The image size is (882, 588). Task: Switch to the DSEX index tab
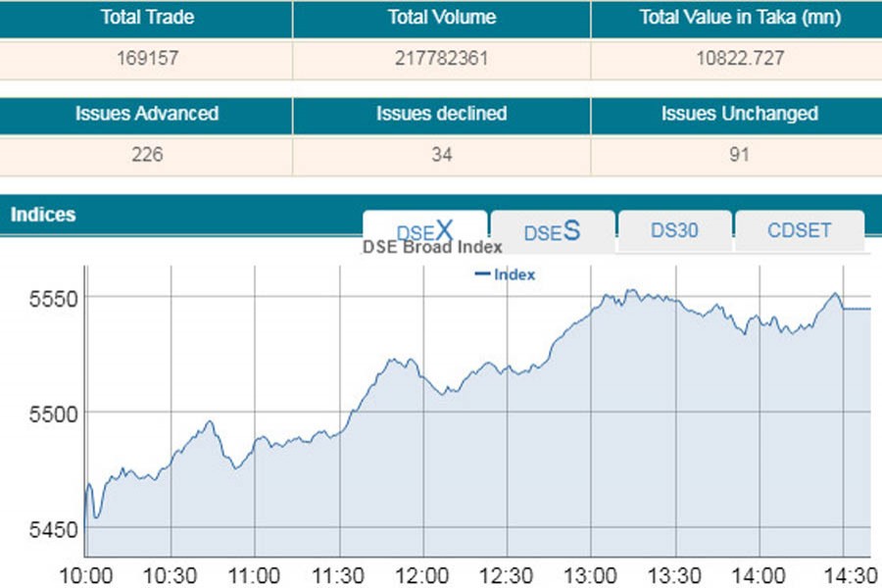point(424,230)
